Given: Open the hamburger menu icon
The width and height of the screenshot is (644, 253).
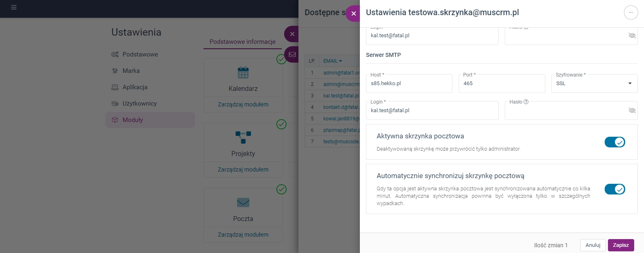Looking at the screenshot, I should pyautogui.click(x=14, y=7).
